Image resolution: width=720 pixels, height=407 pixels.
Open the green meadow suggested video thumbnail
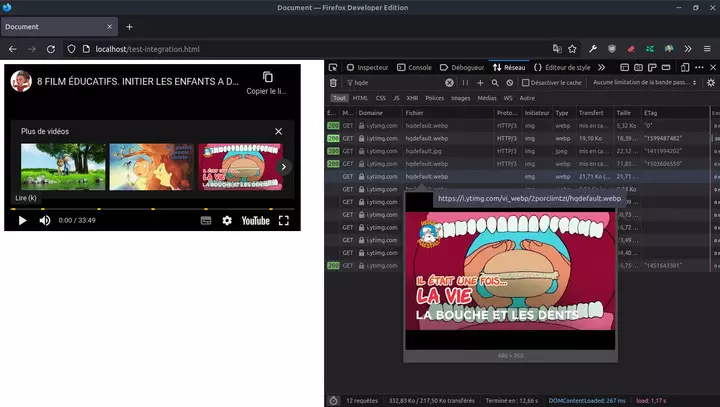click(x=63, y=167)
